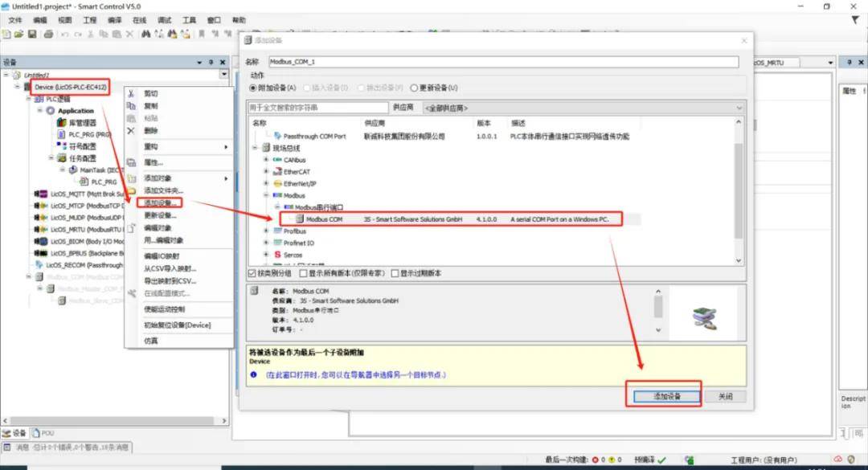
Task: Click the Print toolbar icon
Action: click(x=48, y=34)
